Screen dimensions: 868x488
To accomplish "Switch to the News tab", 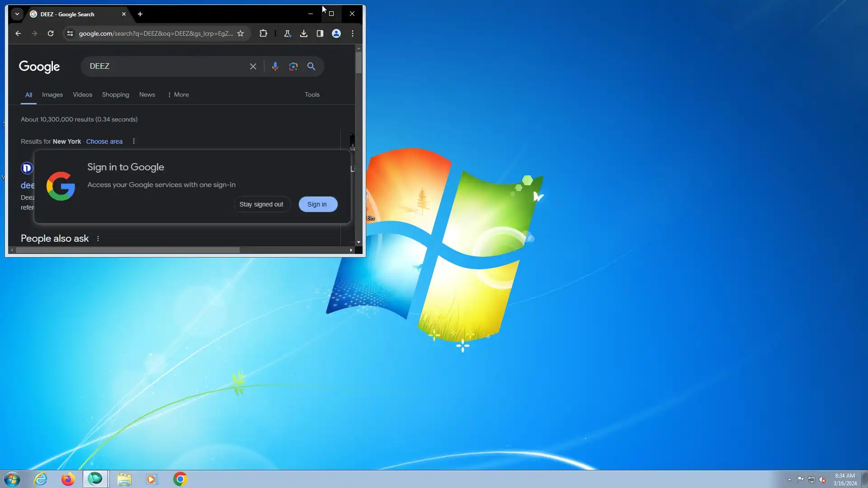I will 147,94.
